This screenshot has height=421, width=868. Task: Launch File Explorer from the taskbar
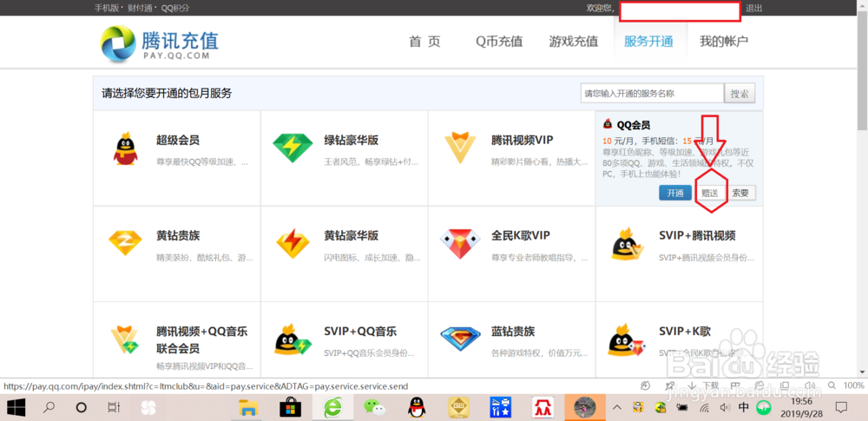pyautogui.click(x=248, y=408)
